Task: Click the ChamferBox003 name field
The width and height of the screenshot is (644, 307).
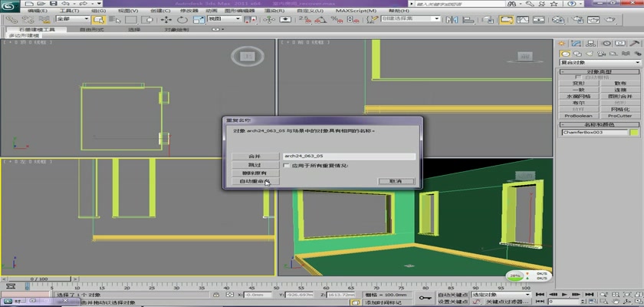Action: pyautogui.click(x=595, y=132)
